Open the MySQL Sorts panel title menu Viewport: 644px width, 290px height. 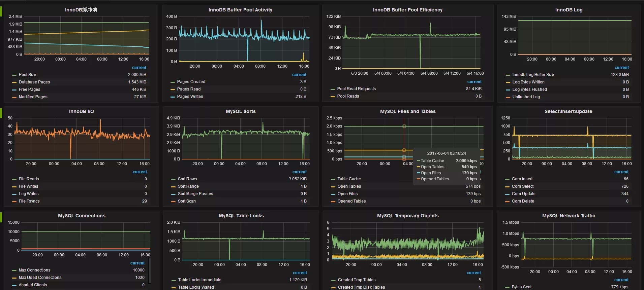[x=241, y=111]
